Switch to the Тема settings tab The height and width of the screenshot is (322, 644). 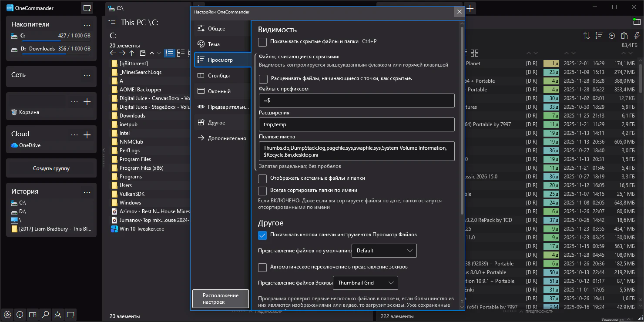[214, 44]
